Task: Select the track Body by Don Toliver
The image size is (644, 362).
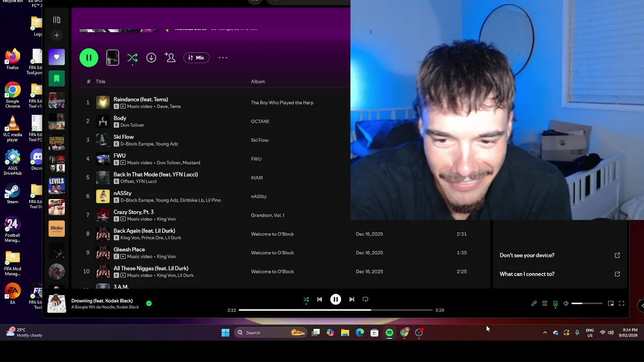Action: (x=120, y=118)
